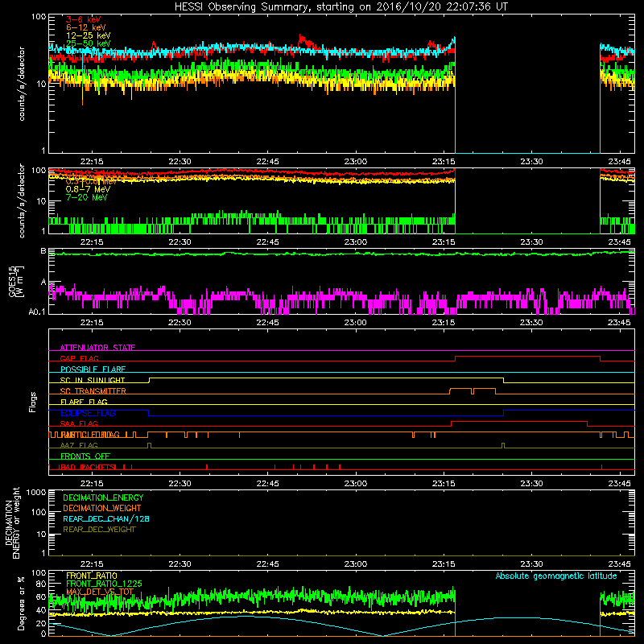
Task: Select the 22:45 tick under the MeV plot
Action: [x=268, y=242]
